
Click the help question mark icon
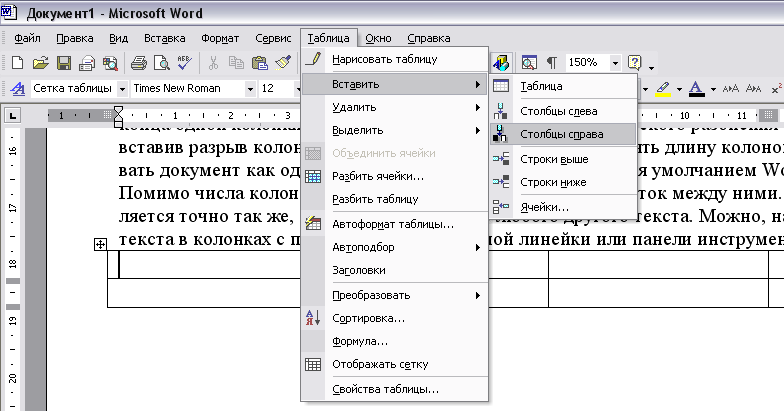pyautogui.click(x=634, y=62)
